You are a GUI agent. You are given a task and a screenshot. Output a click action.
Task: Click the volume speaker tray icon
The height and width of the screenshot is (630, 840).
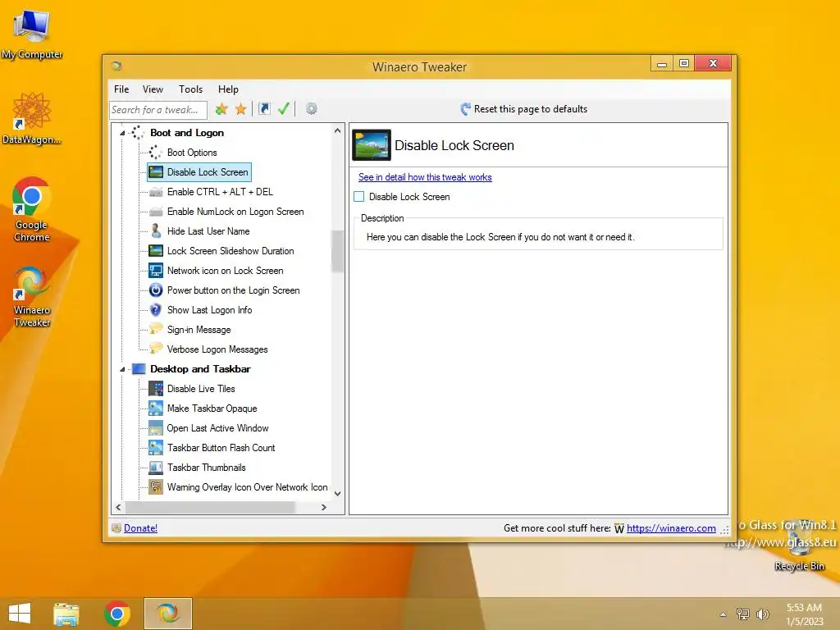(762, 614)
